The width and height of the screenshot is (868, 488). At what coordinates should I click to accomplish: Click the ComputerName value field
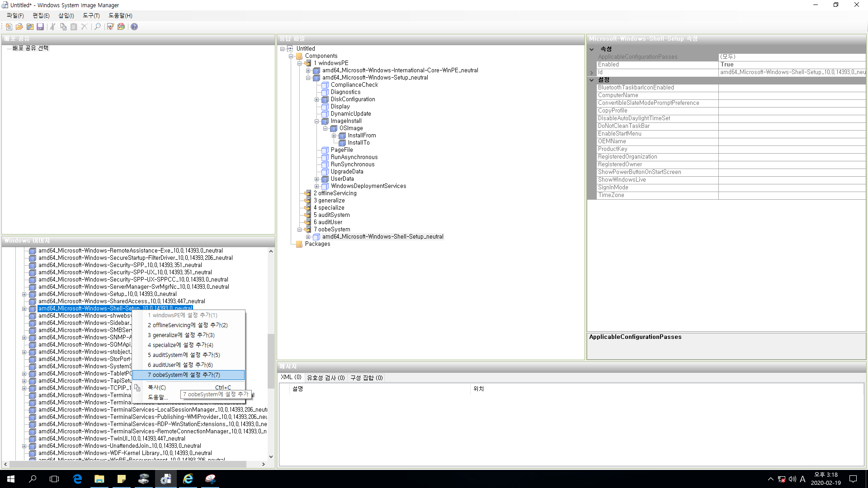coord(791,95)
